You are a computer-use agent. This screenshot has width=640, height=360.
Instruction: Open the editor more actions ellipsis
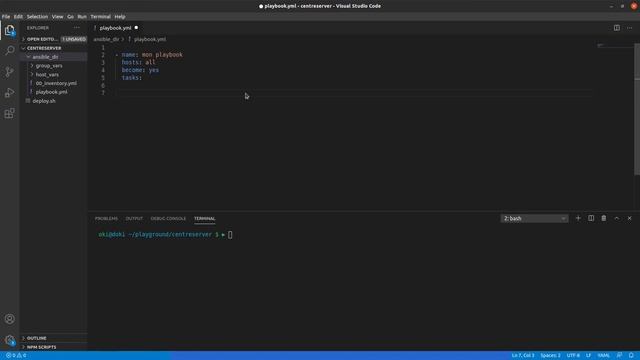point(629,28)
